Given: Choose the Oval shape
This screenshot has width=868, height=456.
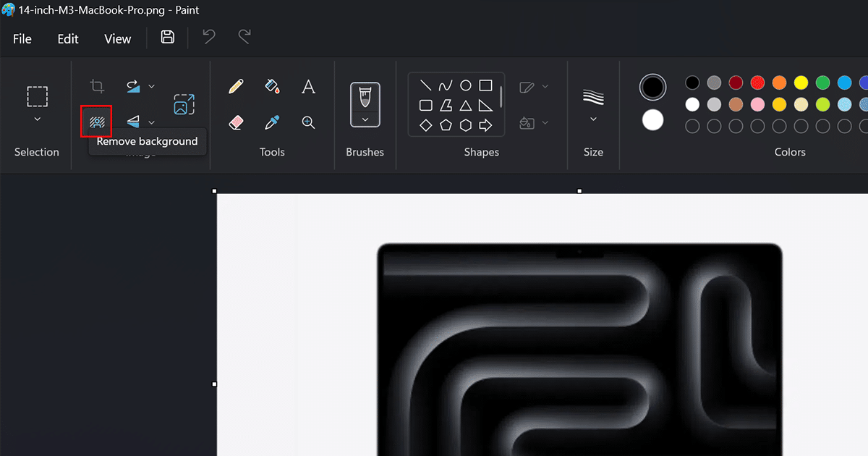Looking at the screenshot, I should tap(466, 85).
